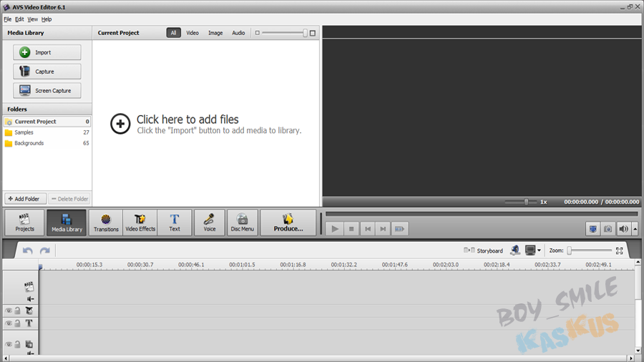Click the small thumbnails icon
This screenshot has height=362, width=644.
258,33
